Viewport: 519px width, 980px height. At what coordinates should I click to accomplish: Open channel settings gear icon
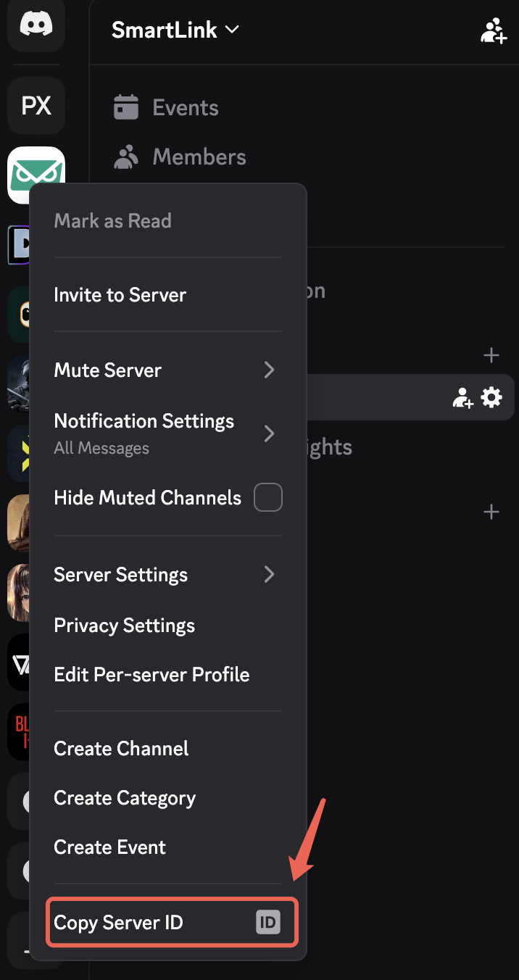click(491, 397)
